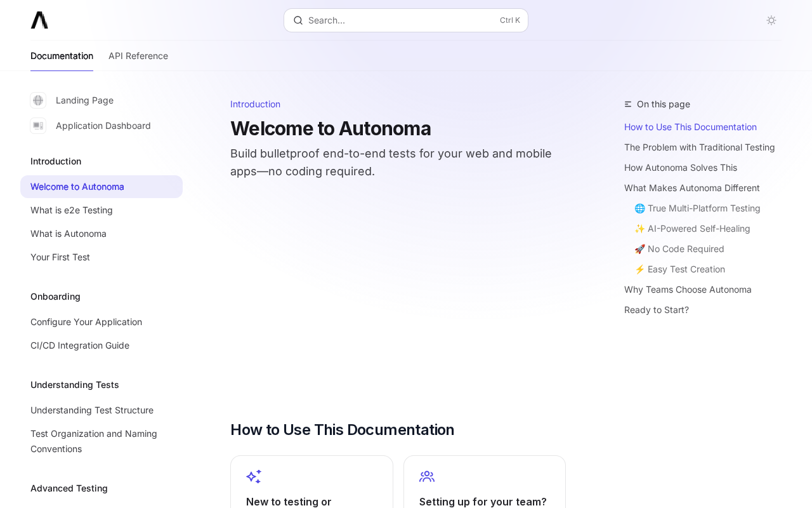Open the 'New to testing' card
The image size is (812, 508).
311,482
